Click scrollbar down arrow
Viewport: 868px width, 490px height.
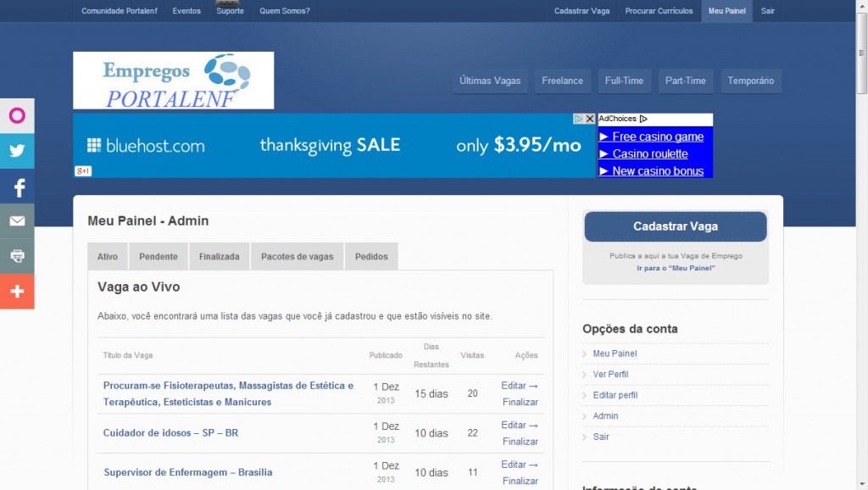pyautogui.click(x=862, y=485)
